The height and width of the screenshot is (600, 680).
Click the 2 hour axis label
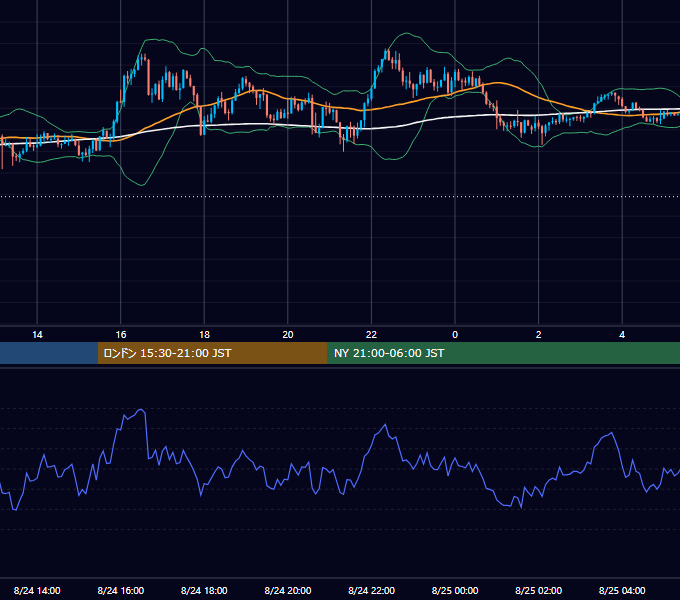[x=539, y=335]
